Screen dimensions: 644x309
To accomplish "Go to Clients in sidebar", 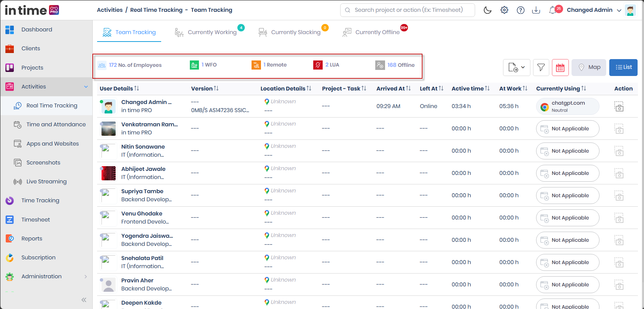I will 46,49.
